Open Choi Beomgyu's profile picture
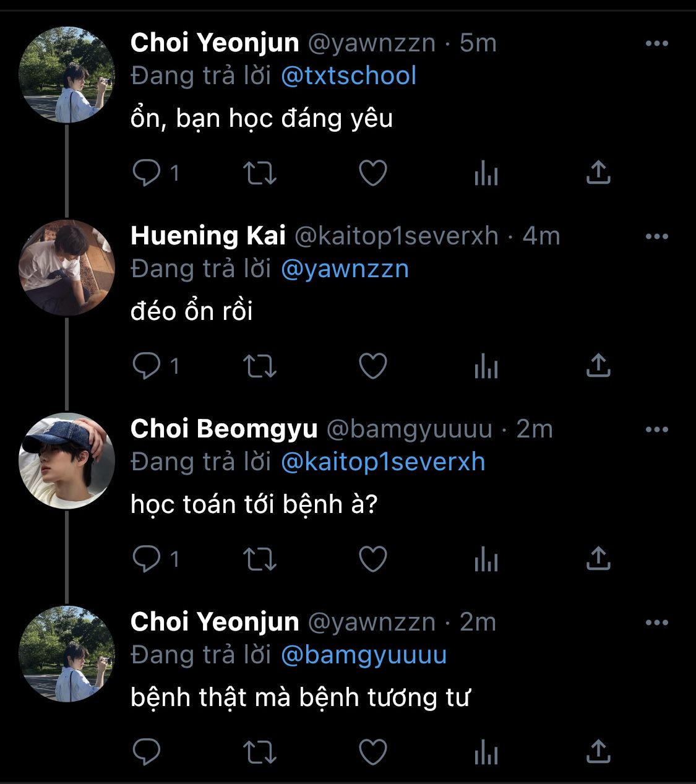 [67, 460]
